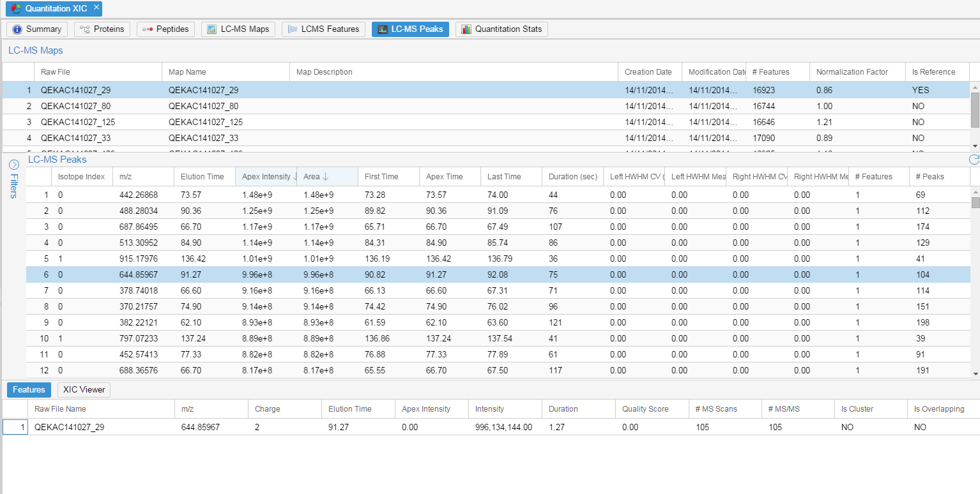
Task: Open the Proteins view
Action: tap(102, 29)
